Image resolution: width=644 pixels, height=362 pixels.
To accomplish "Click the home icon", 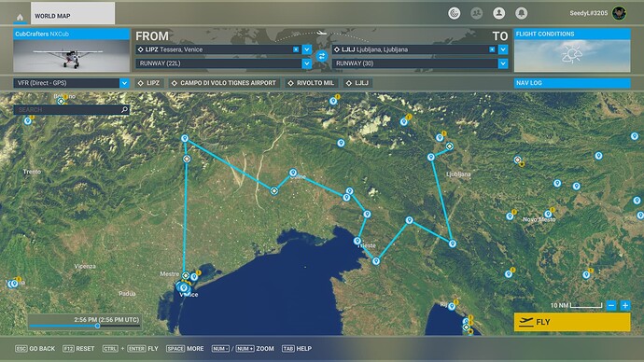I will click(x=20, y=17).
